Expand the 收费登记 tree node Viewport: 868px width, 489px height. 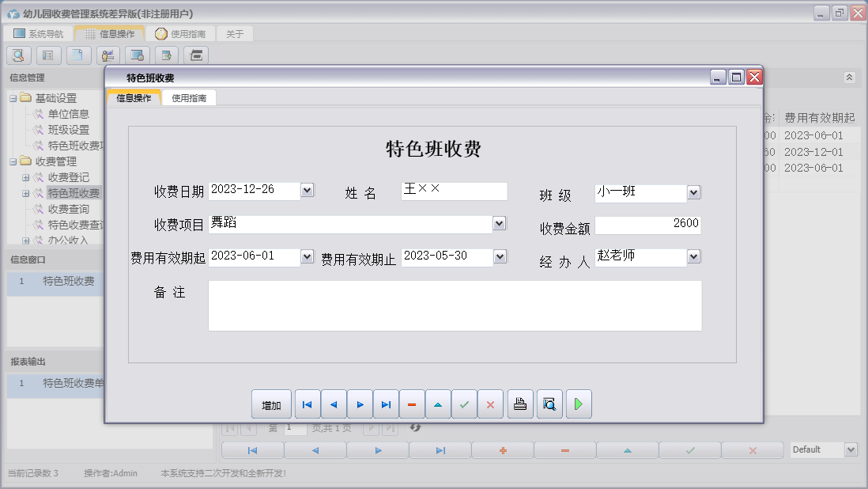26,177
